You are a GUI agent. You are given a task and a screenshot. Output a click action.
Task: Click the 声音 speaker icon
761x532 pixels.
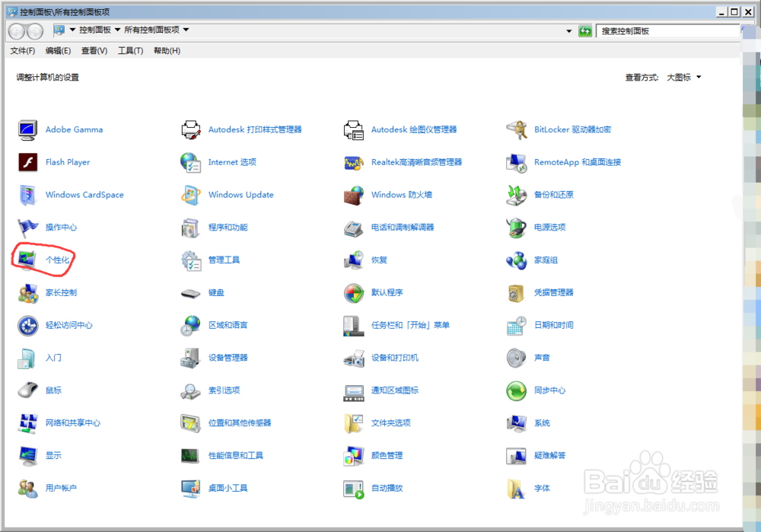[516, 358]
